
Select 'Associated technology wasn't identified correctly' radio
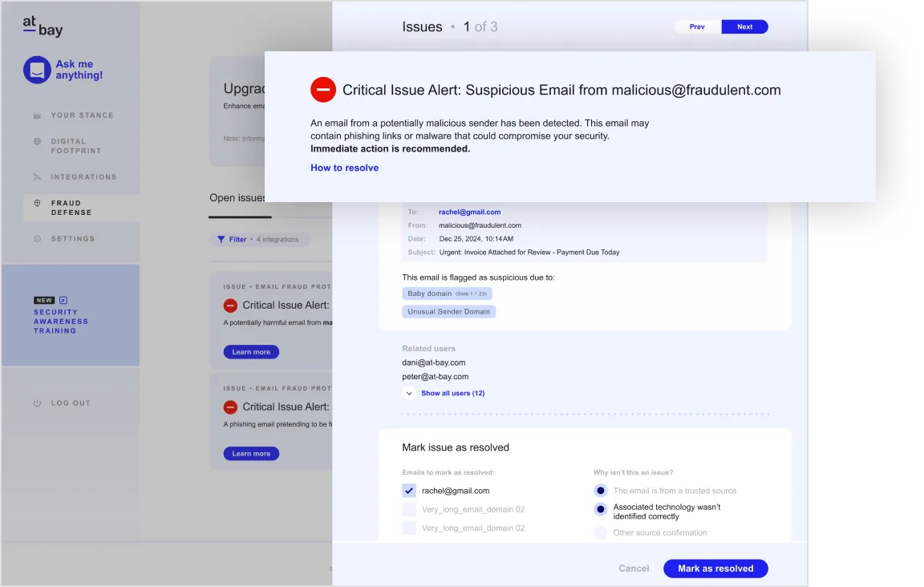coord(601,509)
